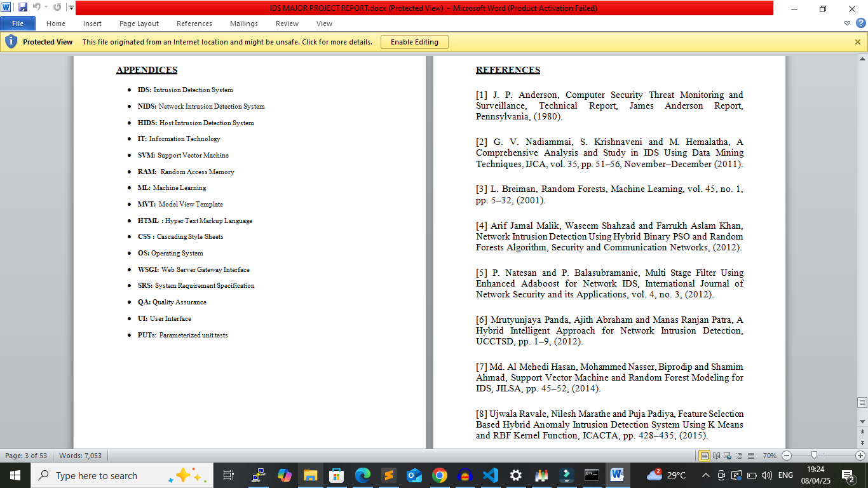The image size is (868, 488).
Task: Switch to Print Layout view
Action: pyautogui.click(x=705, y=456)
